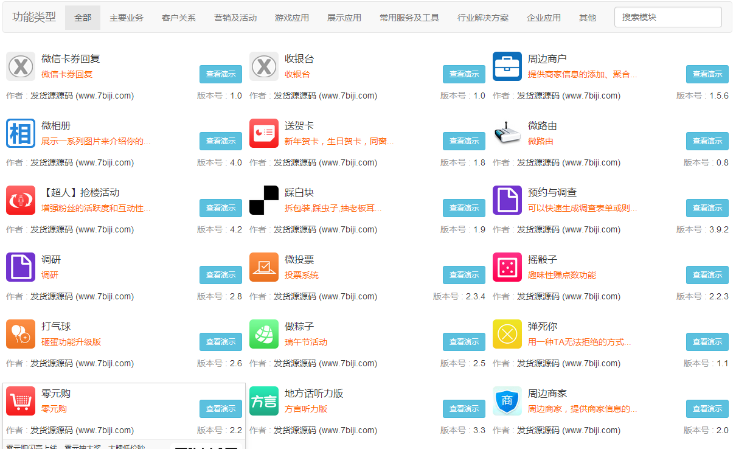Click the 调研 purple document icon

pyautogui.click(x=21, y=267)
